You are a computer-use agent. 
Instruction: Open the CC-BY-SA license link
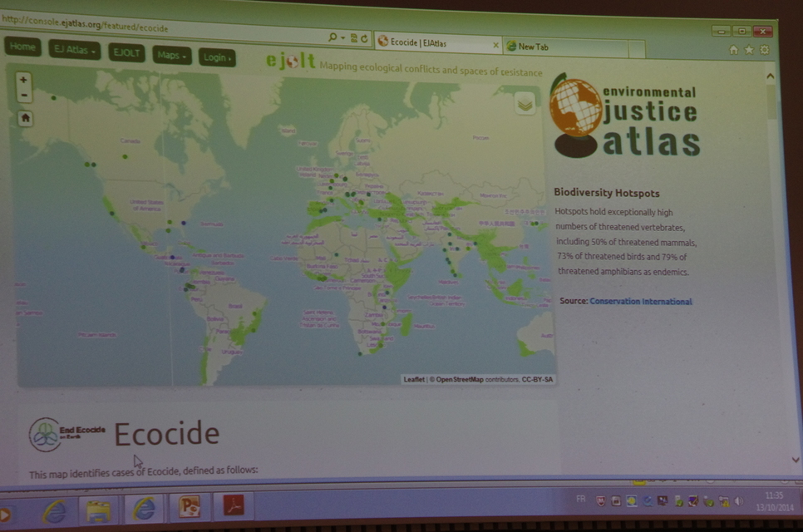537,379
